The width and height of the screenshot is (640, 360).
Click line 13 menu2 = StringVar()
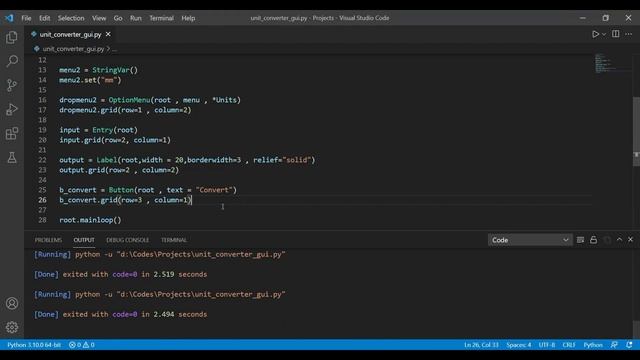click(98, 70)
